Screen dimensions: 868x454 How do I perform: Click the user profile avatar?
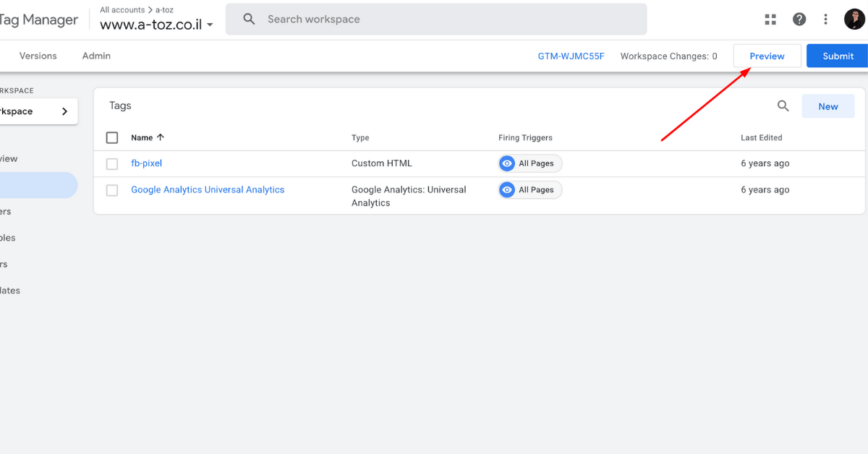[854, 20]
